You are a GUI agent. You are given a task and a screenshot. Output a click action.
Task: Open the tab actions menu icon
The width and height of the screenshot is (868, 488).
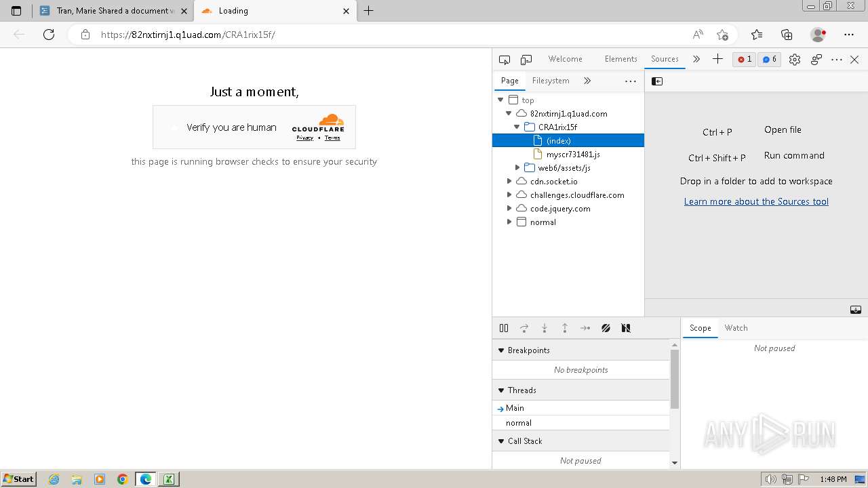16,11
